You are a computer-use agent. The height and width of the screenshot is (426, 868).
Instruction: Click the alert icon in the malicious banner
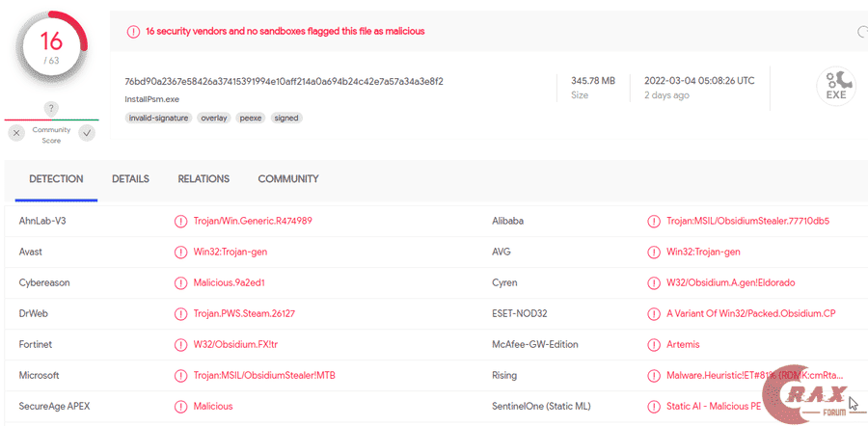(133, 31)
